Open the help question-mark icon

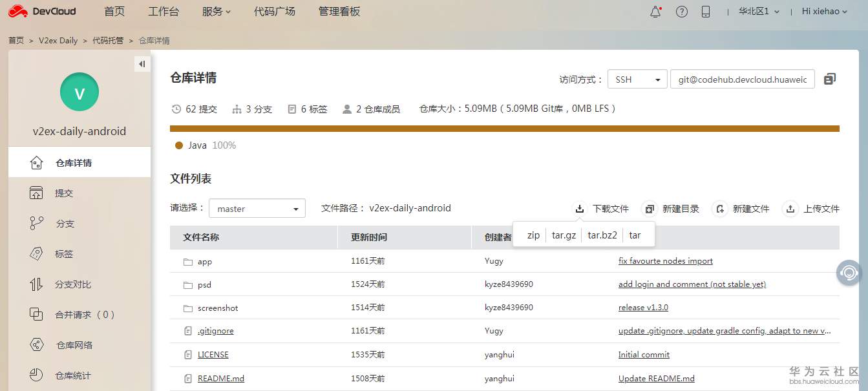[x=681, y=11]
